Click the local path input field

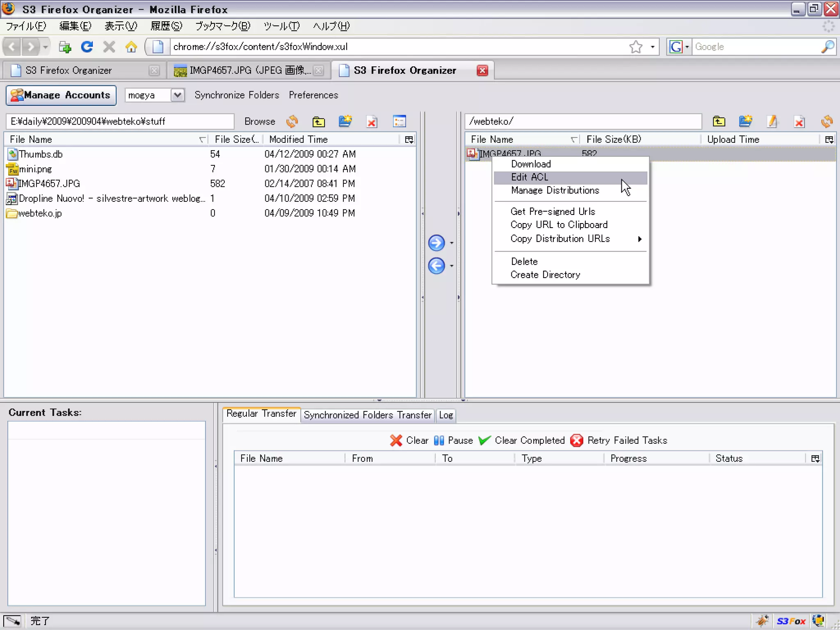[x=120, y=121]
